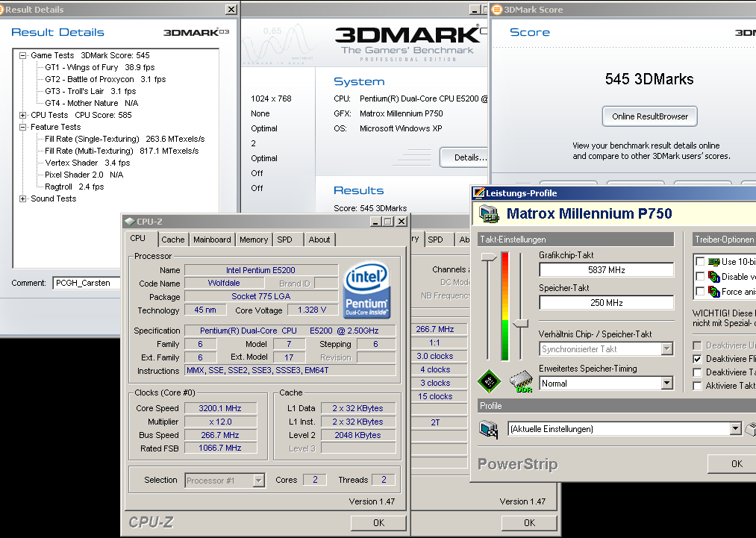Viewport: 756px width, 538px height.
Task: Open the Processor #1 selection dropdown
Action: point(259,480)
